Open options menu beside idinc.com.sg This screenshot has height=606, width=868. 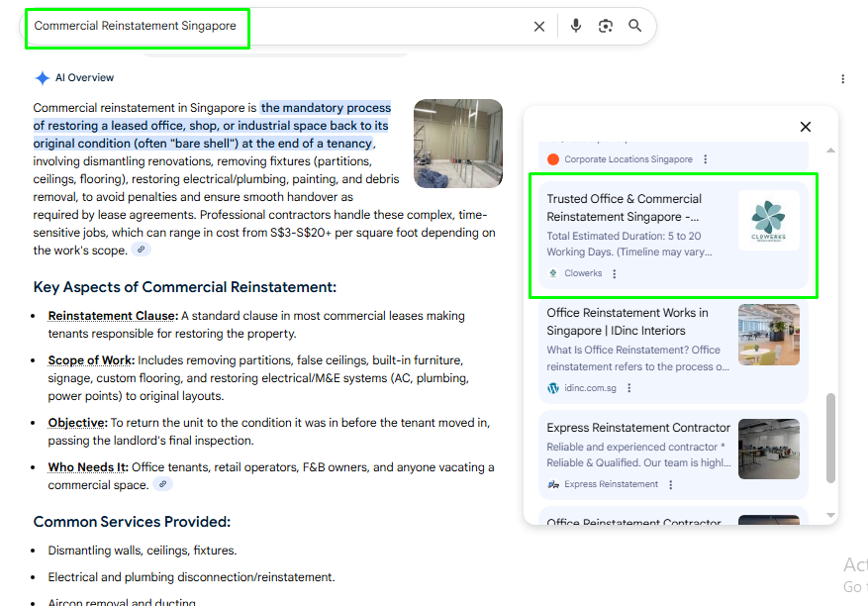[629, 389]
